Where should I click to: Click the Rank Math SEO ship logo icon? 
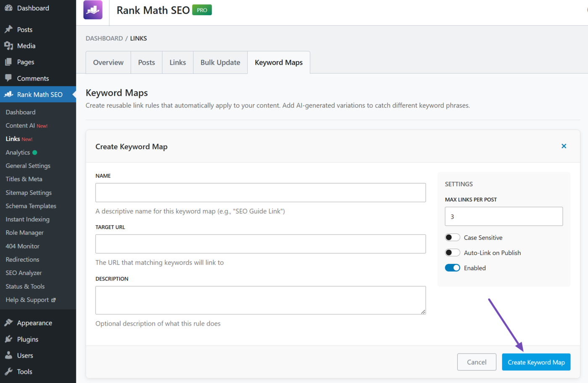[92, 9]
